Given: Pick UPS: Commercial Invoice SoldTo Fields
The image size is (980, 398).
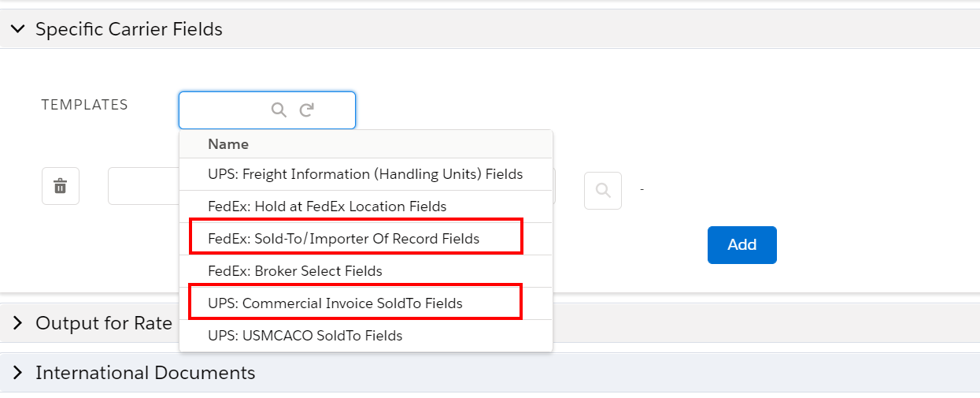Looking at the screenshot, I should 366,303.
